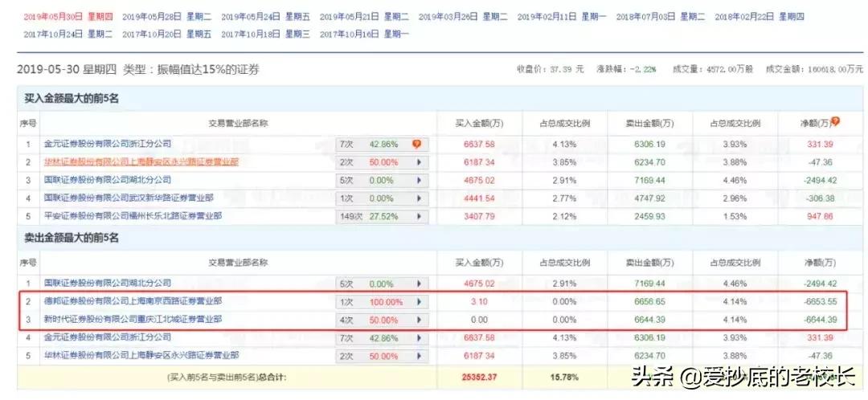Open date 2017年10月24日 星期二
The width and height of the screenshot is (868, 400).
pyautogui.click(x=68, y=35)
